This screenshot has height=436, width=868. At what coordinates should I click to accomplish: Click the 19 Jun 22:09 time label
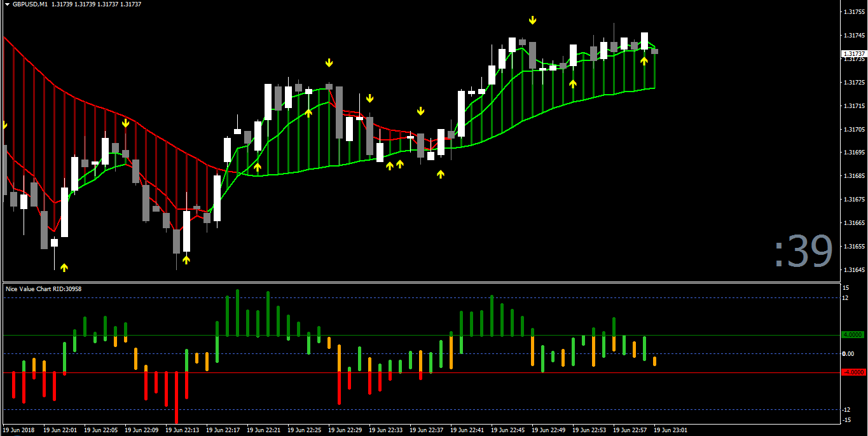(x=141, y=430)
